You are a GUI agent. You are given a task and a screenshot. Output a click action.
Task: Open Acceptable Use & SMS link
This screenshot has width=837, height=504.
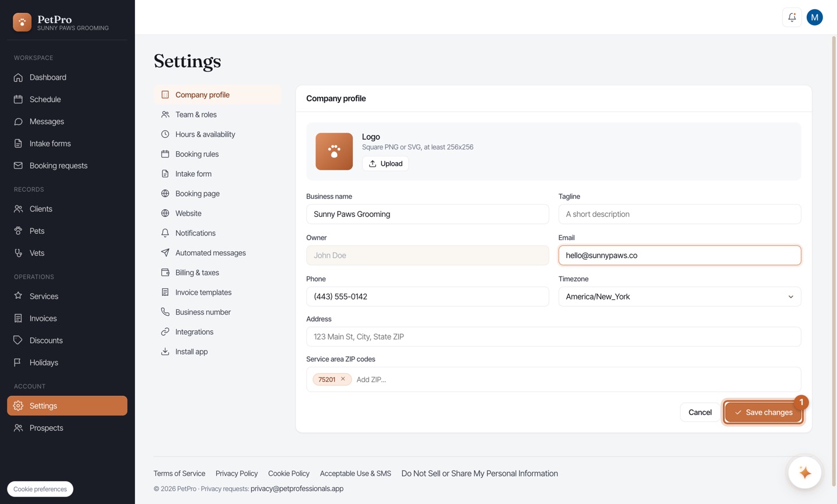[355, 473]
